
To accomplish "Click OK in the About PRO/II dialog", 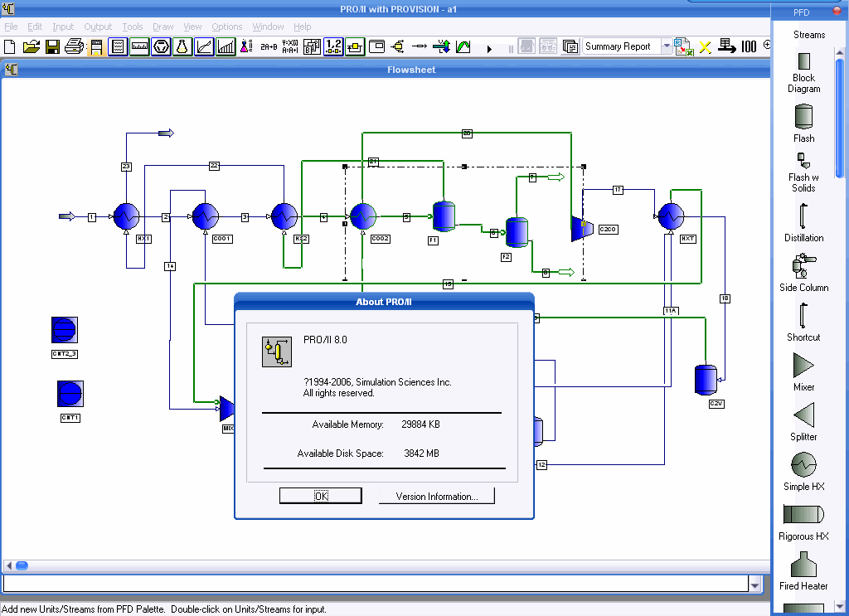I will 320,495.
